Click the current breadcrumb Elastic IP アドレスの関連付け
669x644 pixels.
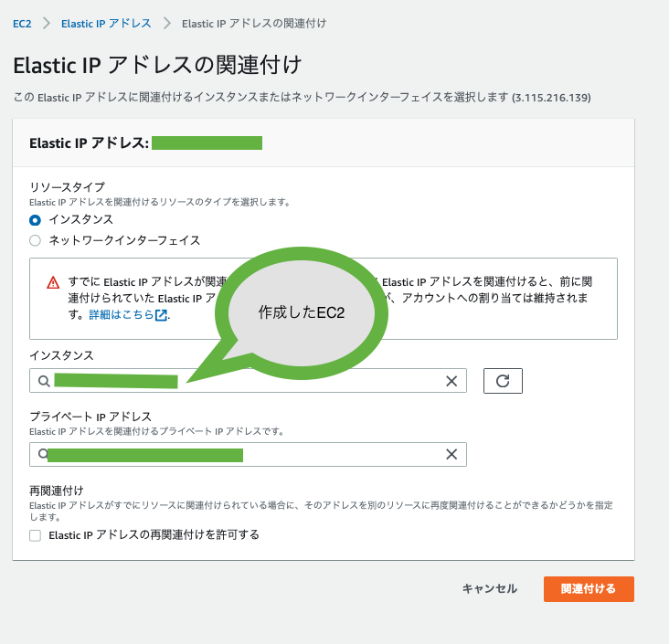[254, 24]
